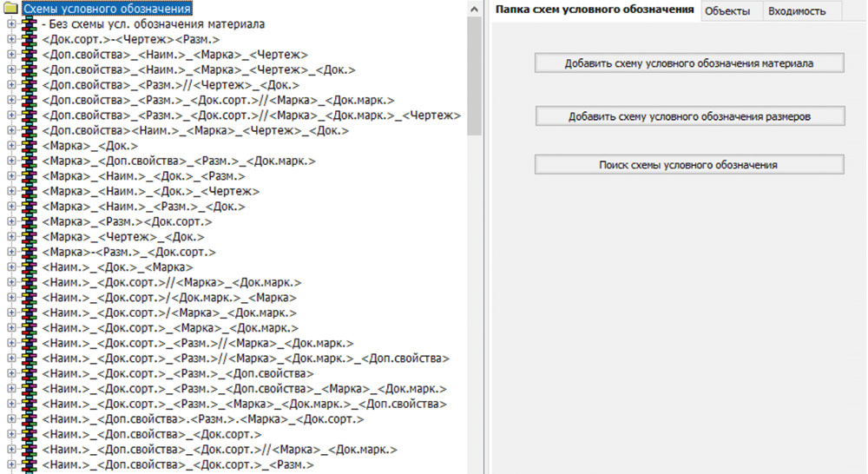Click the tree panel scroll up arrow
Viewport: 868px width, 474px height.
click(474, 8)
